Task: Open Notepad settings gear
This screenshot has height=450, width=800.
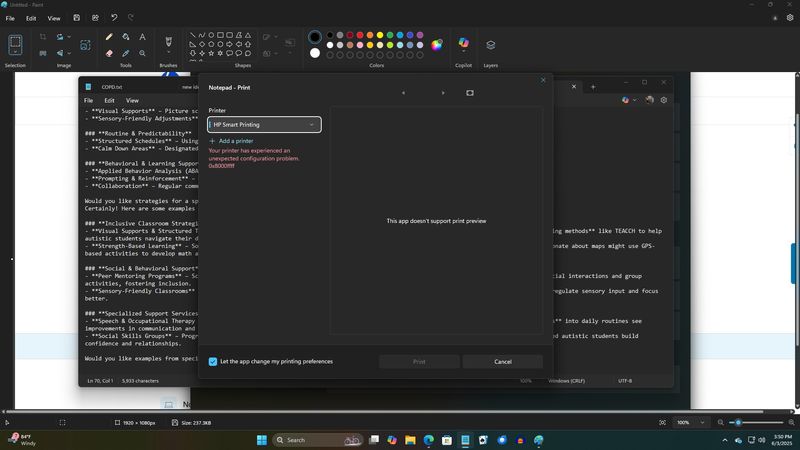Action: [663, 100]
